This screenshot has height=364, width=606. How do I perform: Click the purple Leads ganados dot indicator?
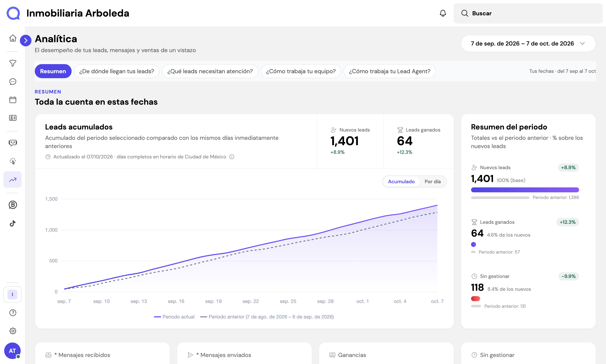(x=474, y=244)
